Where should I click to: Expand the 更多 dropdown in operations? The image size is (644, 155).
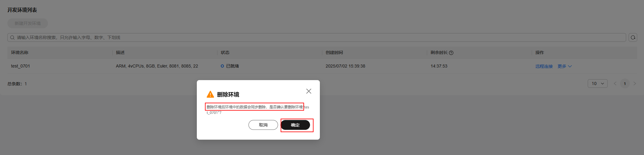[x=565, y=66]
